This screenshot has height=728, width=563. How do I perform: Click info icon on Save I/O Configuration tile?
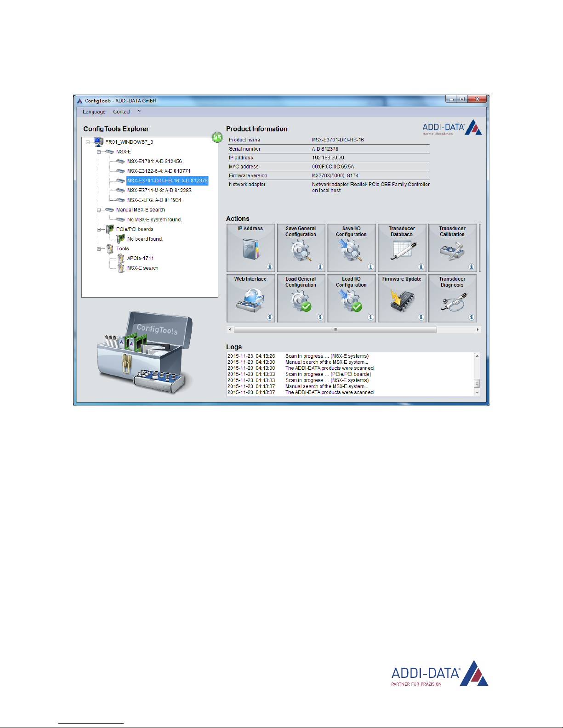(370, 267)
